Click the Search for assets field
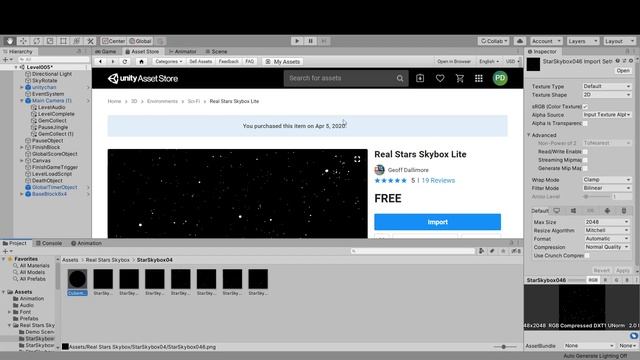 (x=340, y=78)
